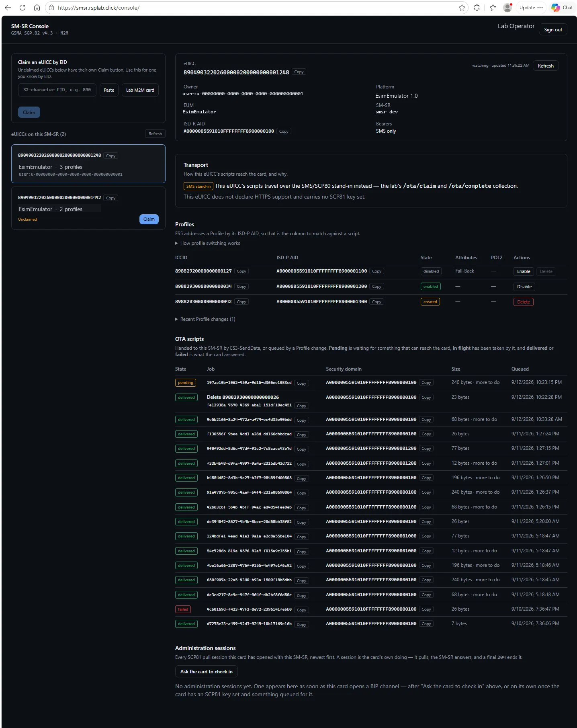Screen dimensions: 577x728
Task: Reload the page with the browser refresh icon
Action: pyautogui.click(x=23, y=8)
